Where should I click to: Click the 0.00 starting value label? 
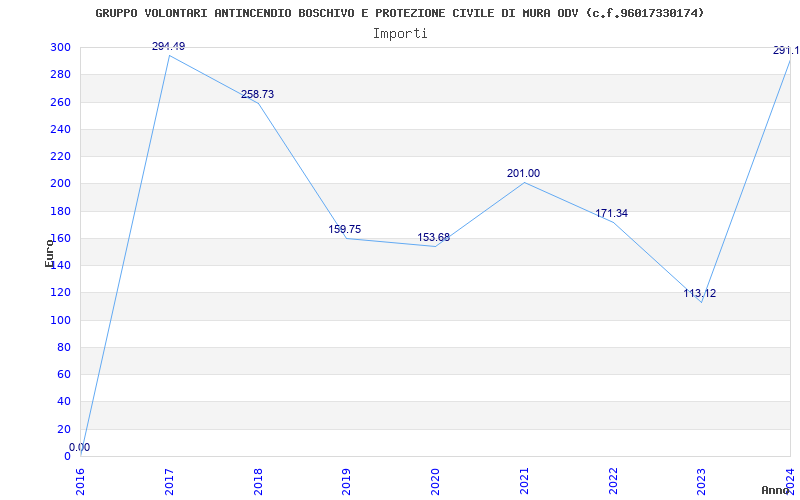80,447
